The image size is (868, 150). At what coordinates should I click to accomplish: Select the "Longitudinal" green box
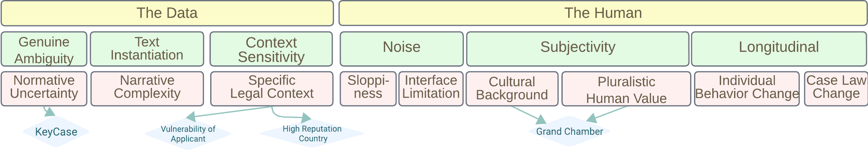(x=778, y=49)
